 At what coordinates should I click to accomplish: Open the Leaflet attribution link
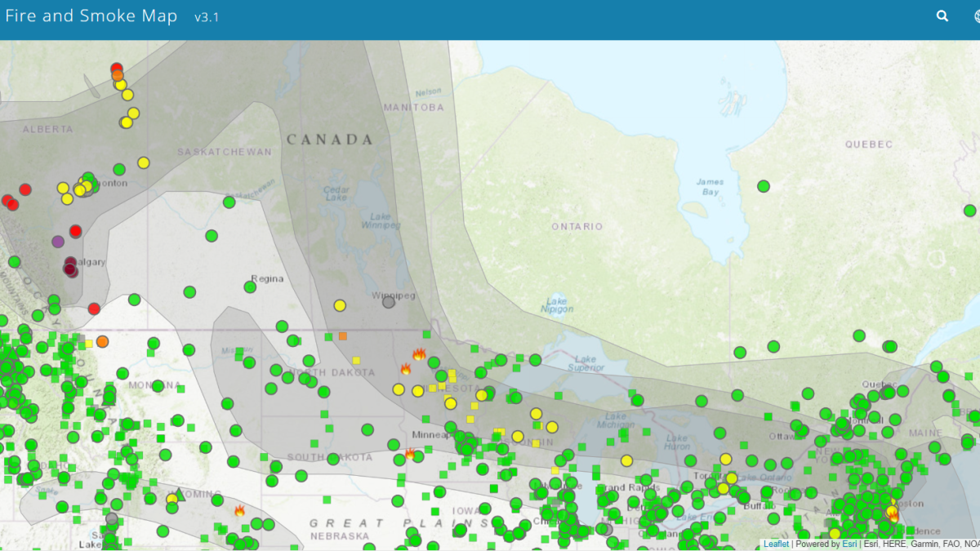776,544
